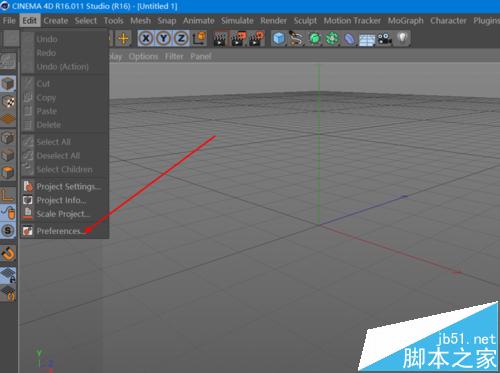Toggle the Z axis lock
Screen dimensions: 500x373
(181, 39)
